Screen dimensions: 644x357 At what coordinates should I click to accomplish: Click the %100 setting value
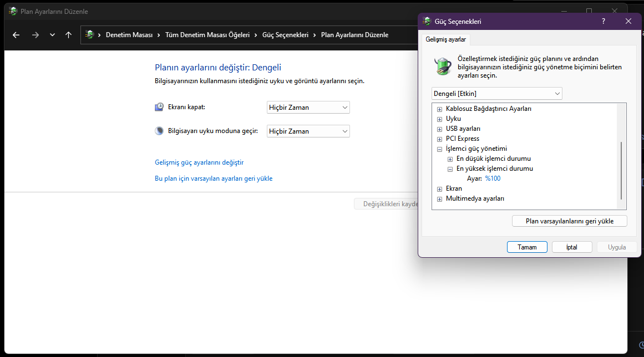click(x=493, y=178)
